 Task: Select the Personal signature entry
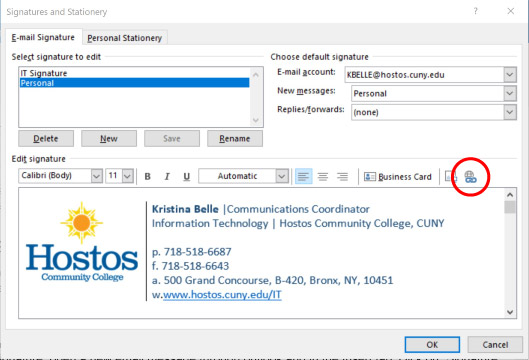click(x=135, y=83)
